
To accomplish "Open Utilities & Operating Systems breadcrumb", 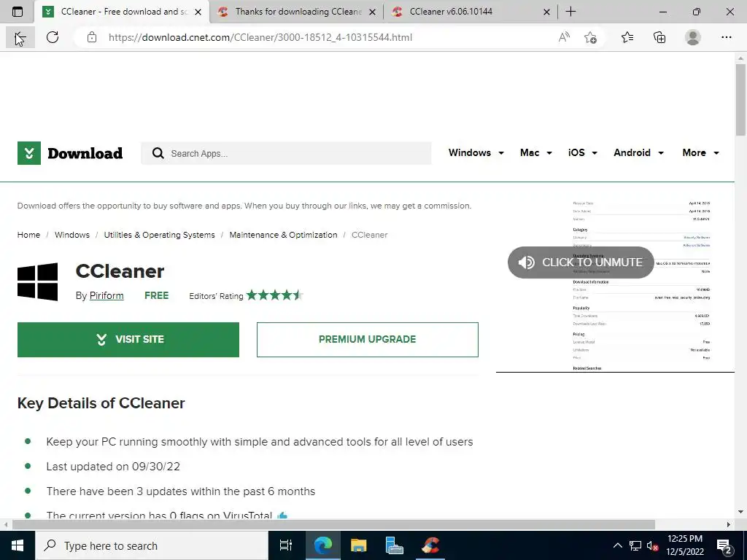I will point(159,235).
